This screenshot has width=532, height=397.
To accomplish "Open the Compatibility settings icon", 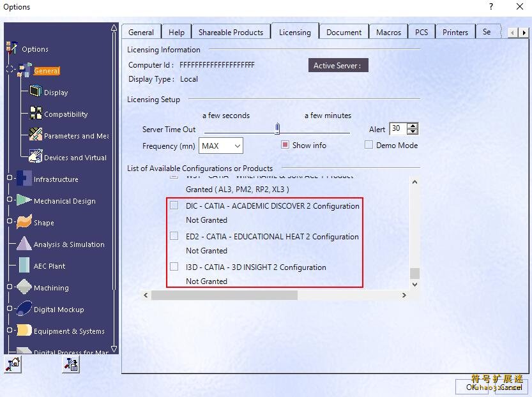I will coord(36,113).
